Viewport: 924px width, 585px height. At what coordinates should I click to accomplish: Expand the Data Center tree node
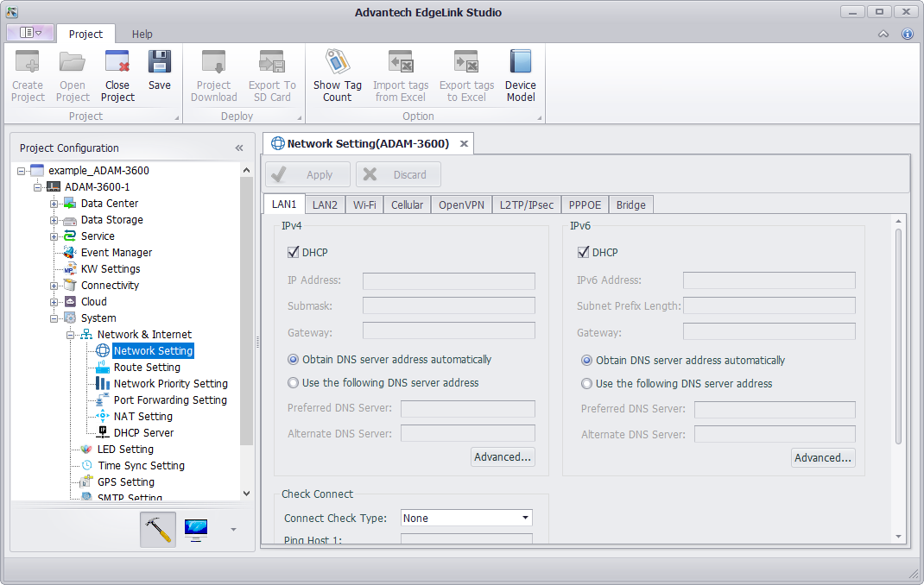point(54,204)
